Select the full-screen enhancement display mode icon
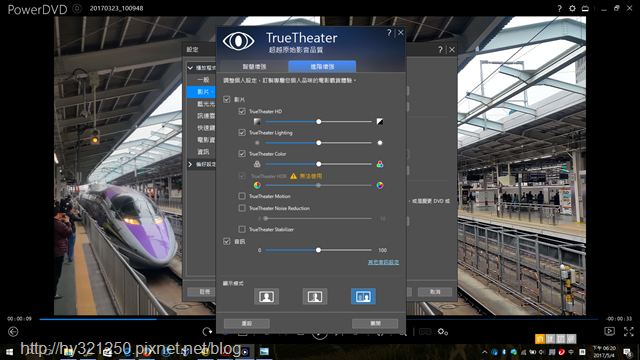 click(x=266, y=296)
